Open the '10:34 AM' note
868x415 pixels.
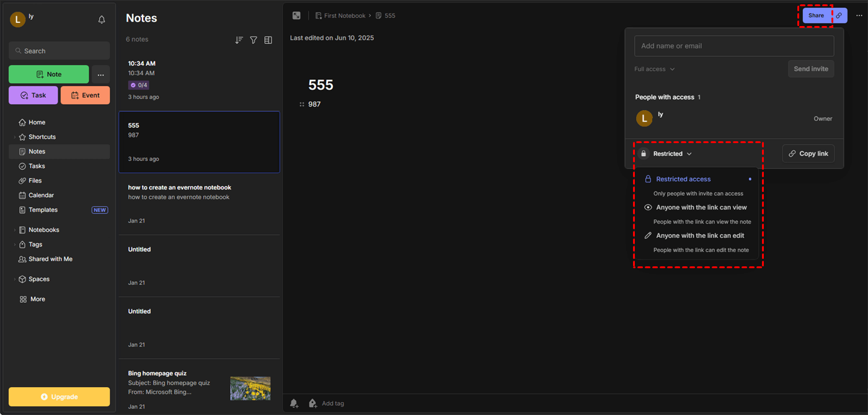(x=199, y=80)
